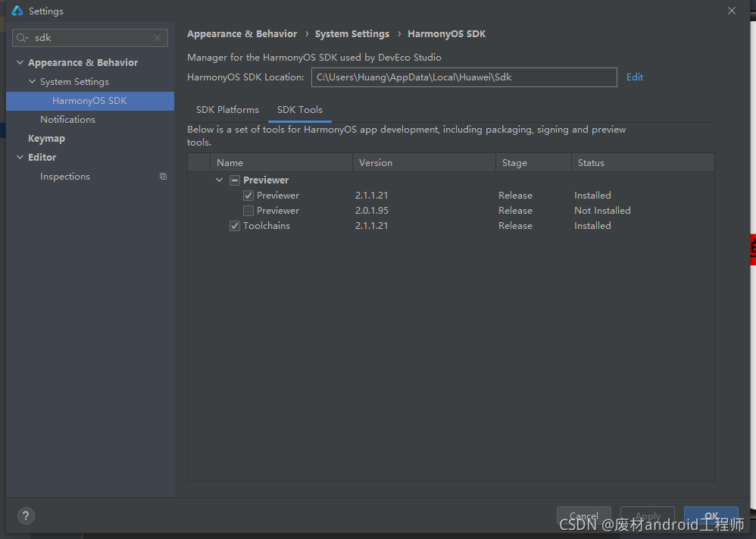Click Installed status of Toolchains
This screenshot has height=539, width=756.
[592, 226]
